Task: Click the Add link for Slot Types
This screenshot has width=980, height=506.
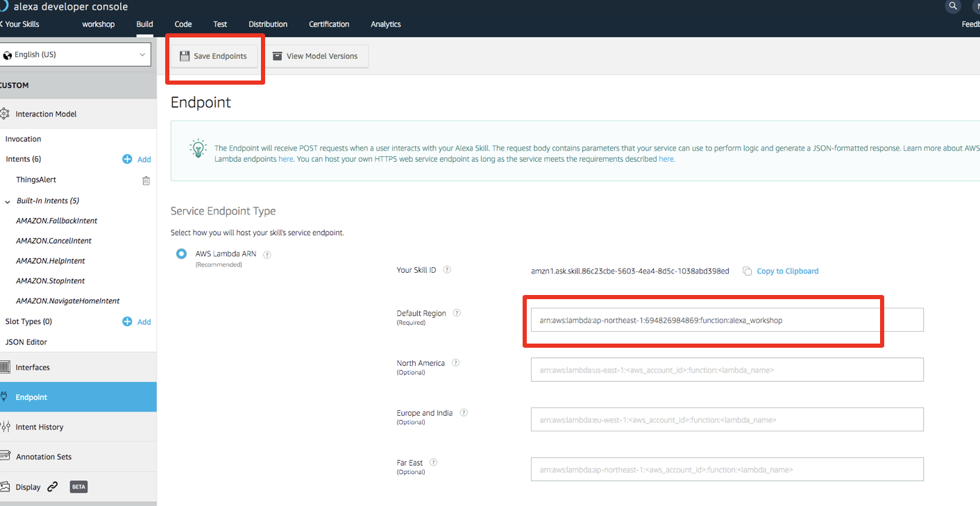Action: [144, 322]
